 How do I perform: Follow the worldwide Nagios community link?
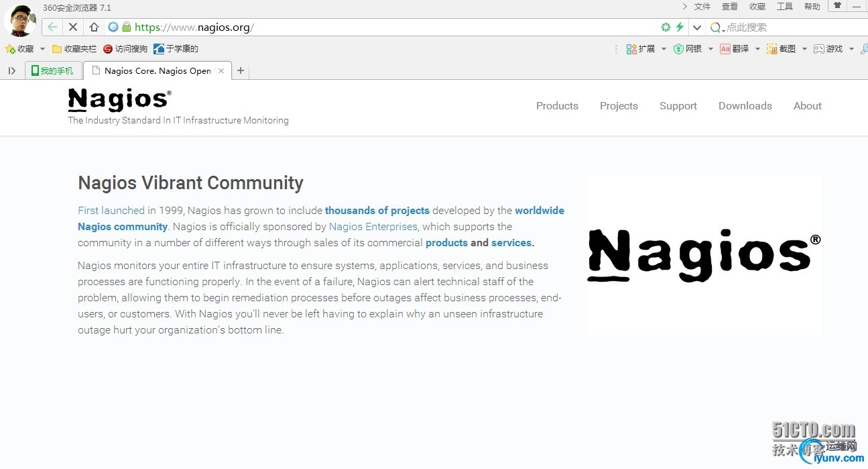(x=540, y=211)
